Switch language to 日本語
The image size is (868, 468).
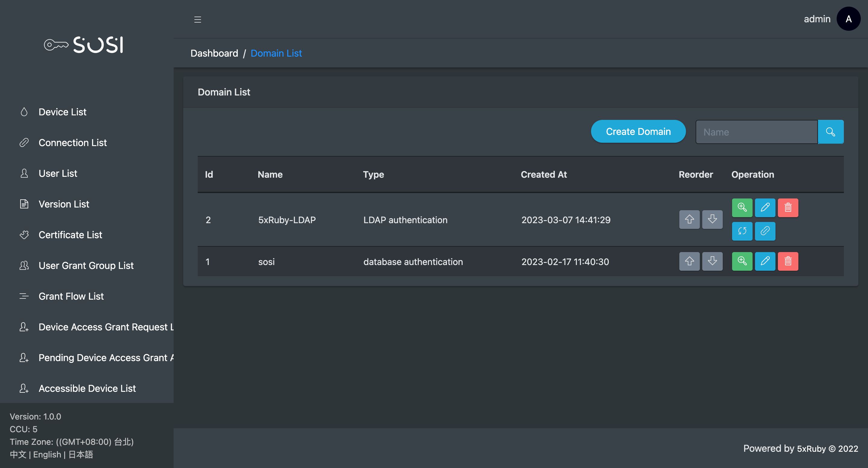click(x=80, y=454)
